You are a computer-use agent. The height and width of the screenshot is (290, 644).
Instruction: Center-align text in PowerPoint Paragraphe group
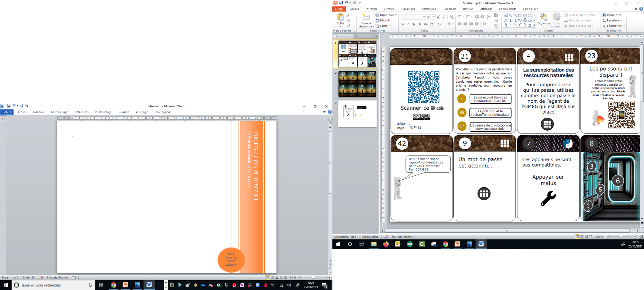tap(465, 24)
